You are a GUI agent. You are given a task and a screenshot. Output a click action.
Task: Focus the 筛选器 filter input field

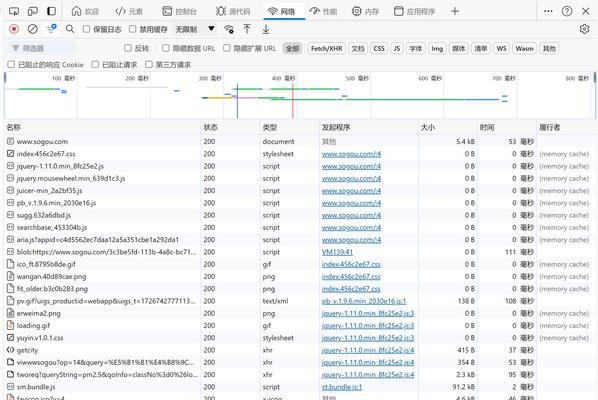[41, 48]
